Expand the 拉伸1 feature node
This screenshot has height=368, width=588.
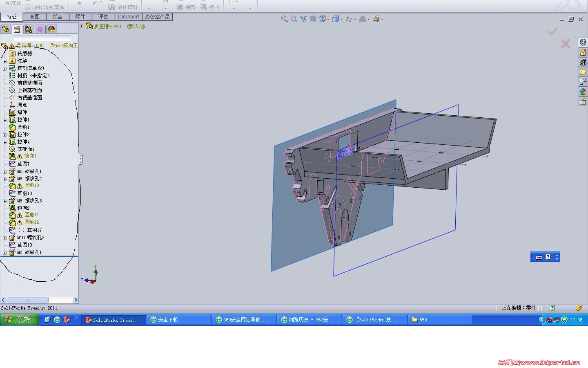4,120
